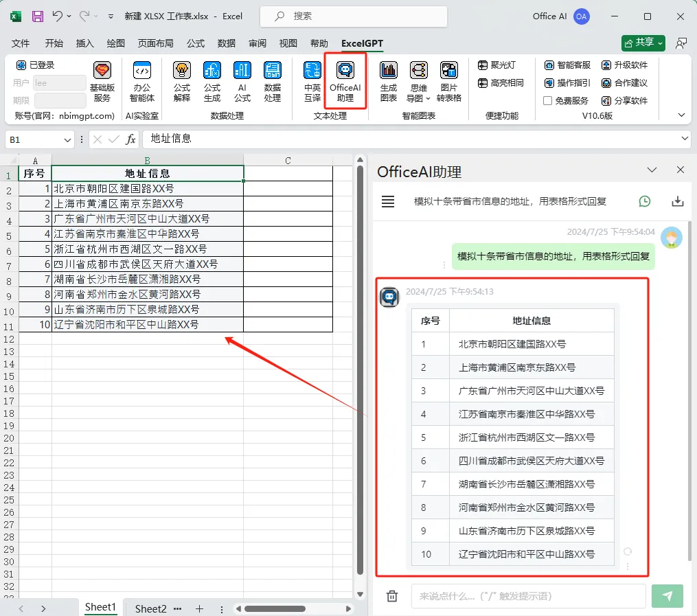Open the 共享 share dropdown
This screenshot has width=697, height=616.
661,43
